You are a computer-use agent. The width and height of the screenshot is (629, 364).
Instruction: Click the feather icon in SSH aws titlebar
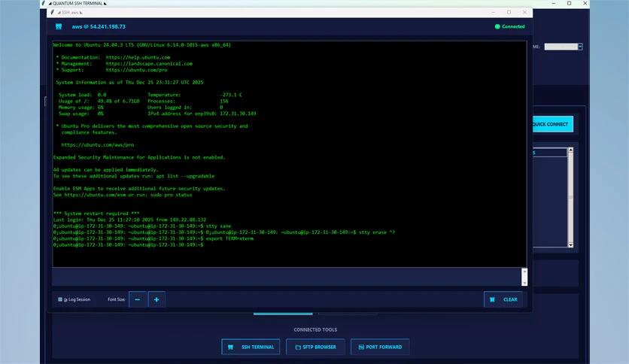pyautogui.click(x=53, y=12)
